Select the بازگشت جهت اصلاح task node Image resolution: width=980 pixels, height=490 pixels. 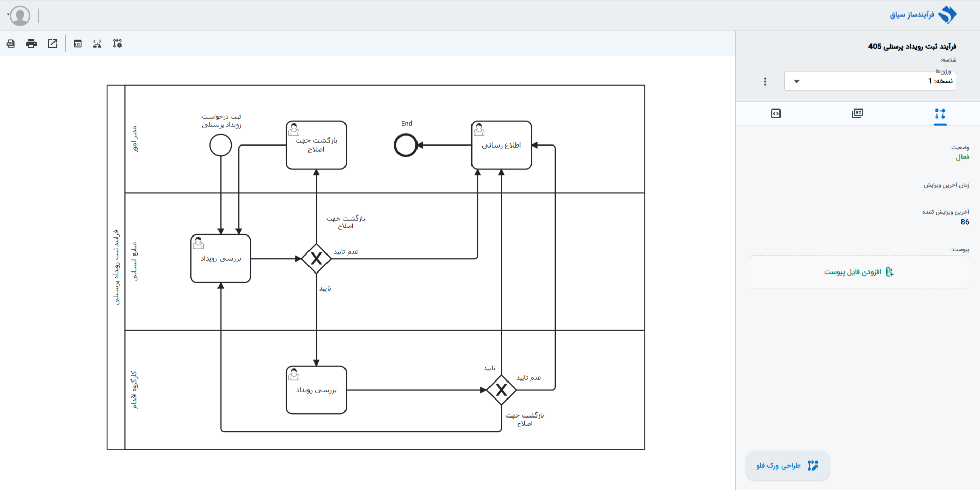316,145
